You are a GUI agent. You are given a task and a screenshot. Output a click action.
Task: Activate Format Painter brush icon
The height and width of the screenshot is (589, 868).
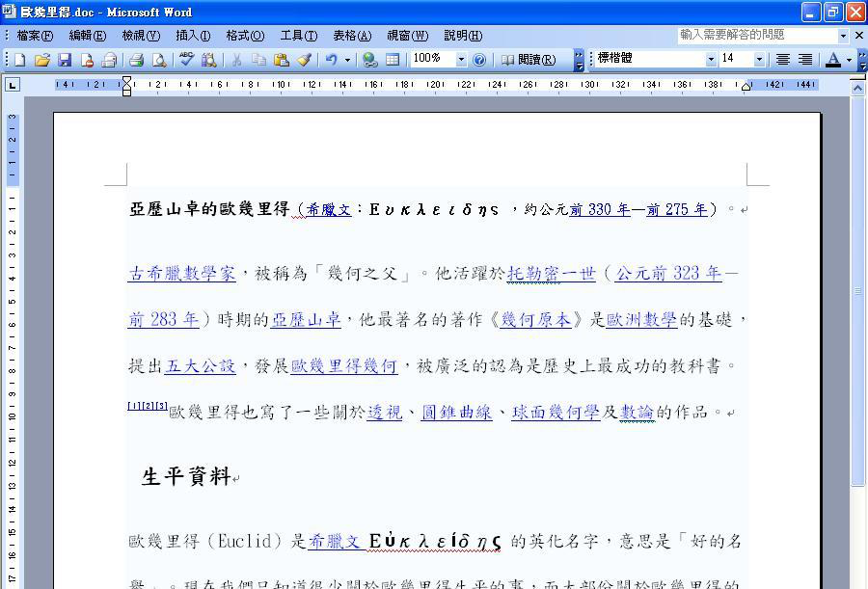(x=304, y=59)
